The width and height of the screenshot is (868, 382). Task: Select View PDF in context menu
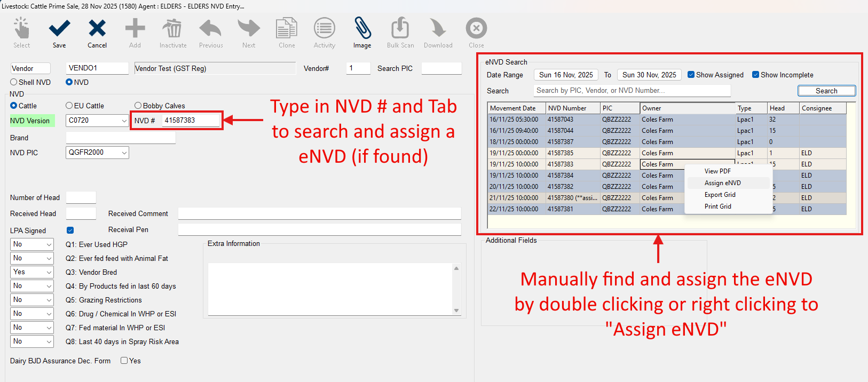click(x=717, y=171)
